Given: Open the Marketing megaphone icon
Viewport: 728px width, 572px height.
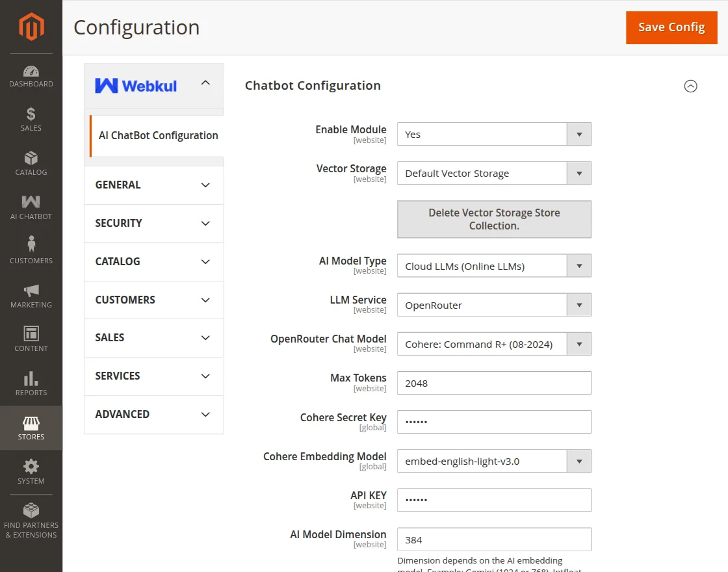Looking at the screenshot, I should coord(31,291).
